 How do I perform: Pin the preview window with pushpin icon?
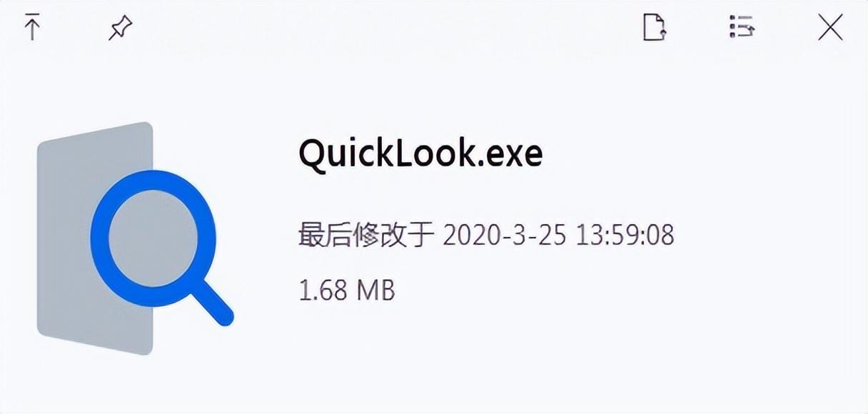point(120,29)
